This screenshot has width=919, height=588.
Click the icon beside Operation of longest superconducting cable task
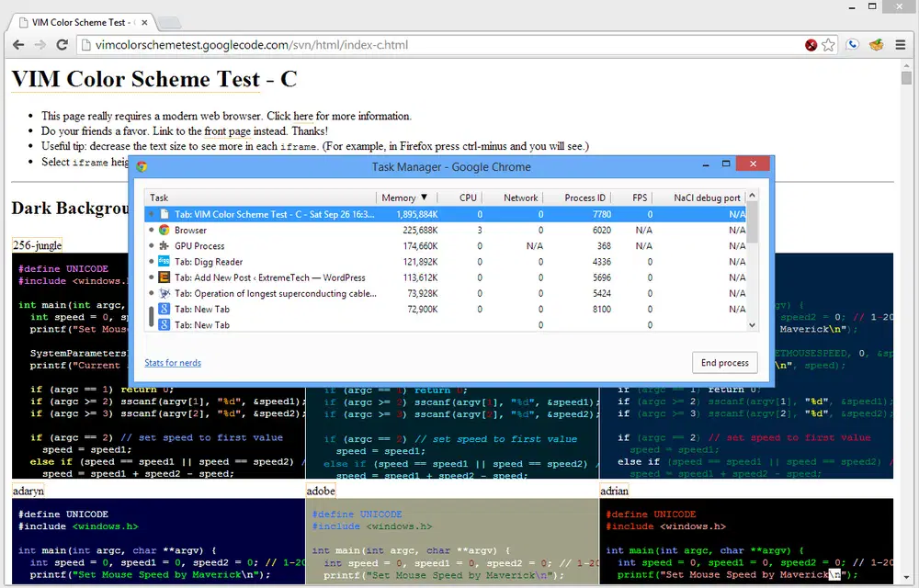pos(165,293)
